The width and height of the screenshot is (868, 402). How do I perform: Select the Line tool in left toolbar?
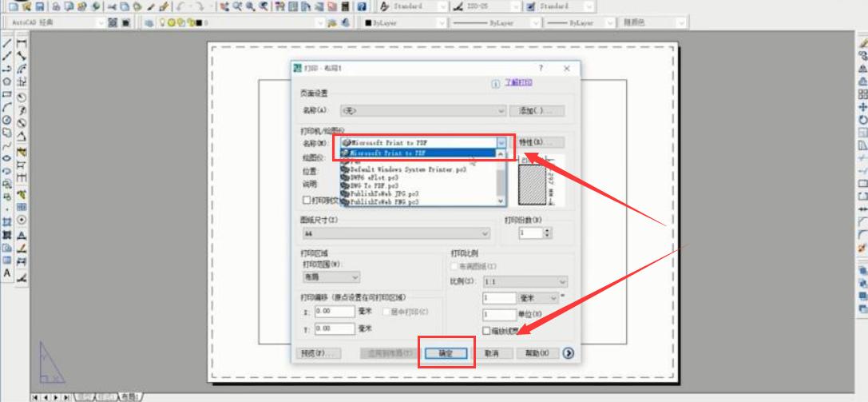[7, 43]
